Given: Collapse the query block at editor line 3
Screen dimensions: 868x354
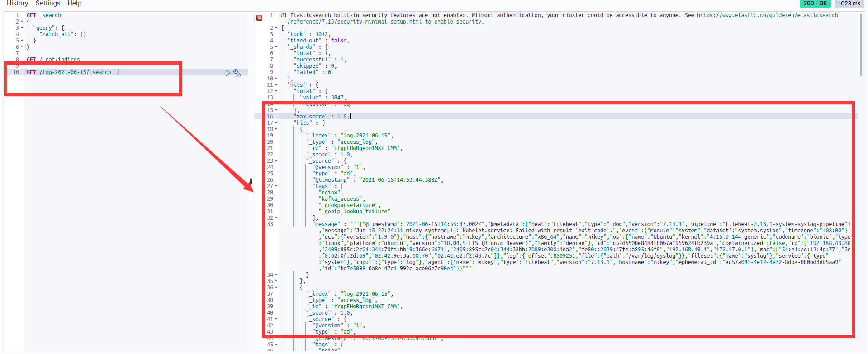Looking at the screenshot, I should click(x=22, y=28).
